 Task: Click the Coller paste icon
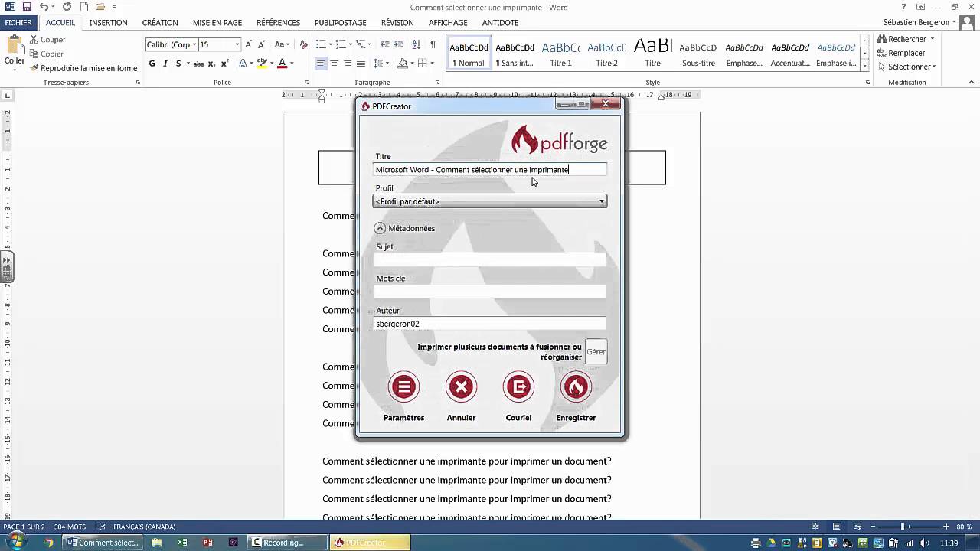pyautogui.click(x=14, y=46)
